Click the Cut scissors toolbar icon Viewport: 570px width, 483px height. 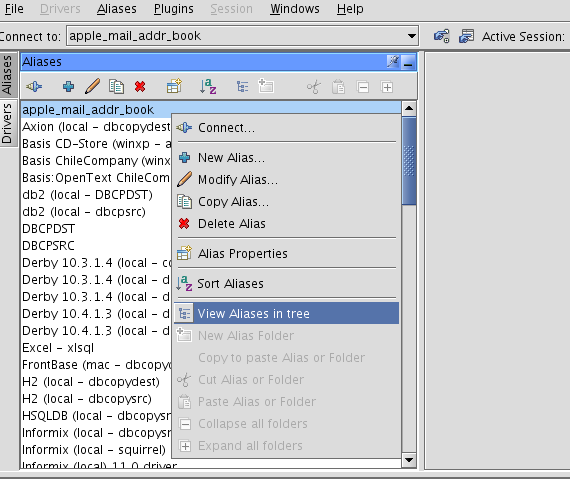pos(314,87)
